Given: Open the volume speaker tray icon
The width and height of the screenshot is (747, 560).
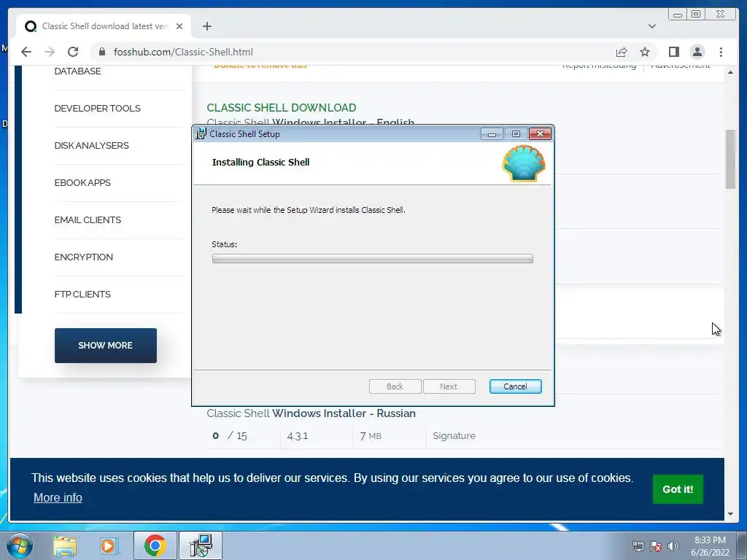Looking at the screenshot, I should tap(673, 547).
